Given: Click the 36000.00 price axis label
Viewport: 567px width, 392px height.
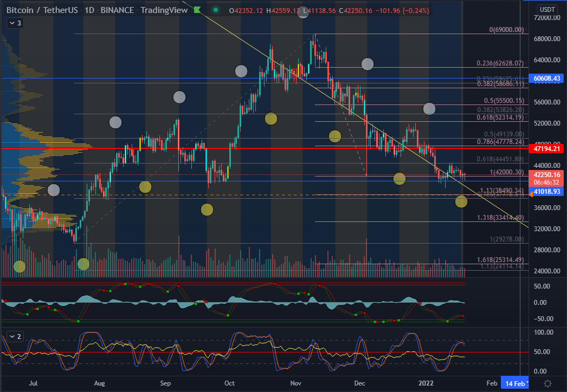Looking at the screenshot, I should (547, 207).
